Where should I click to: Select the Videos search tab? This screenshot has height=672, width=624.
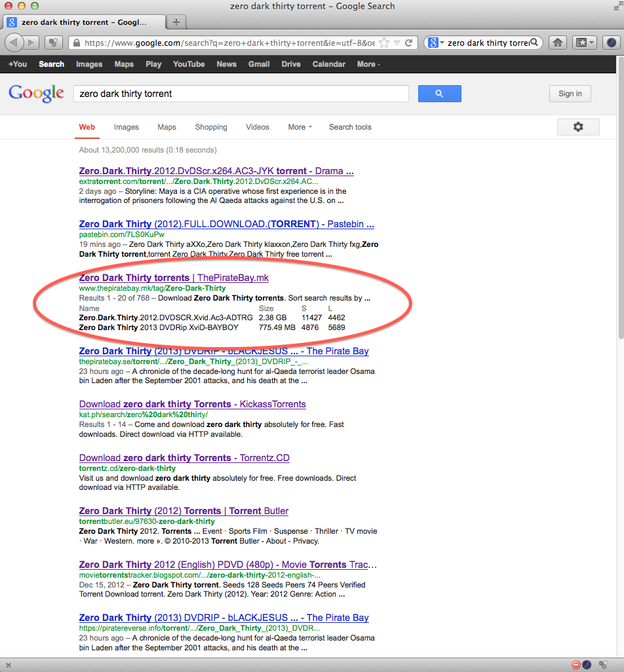coord(258,127)
